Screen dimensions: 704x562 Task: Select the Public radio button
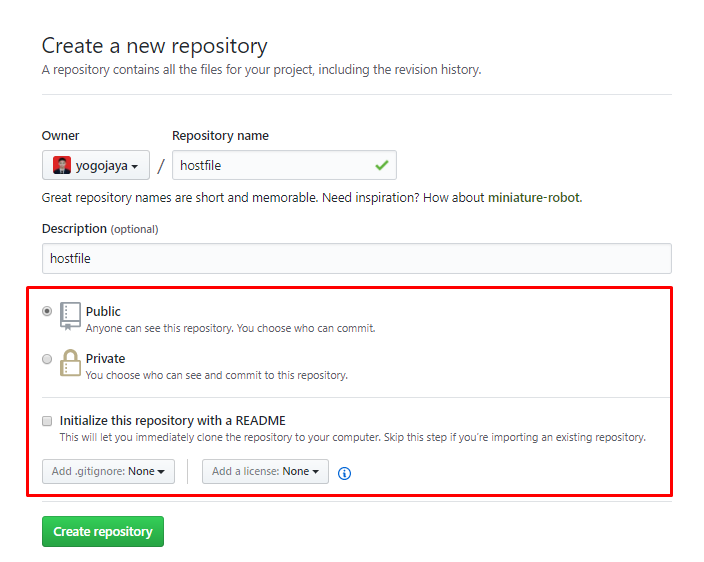tap(47, 312)
